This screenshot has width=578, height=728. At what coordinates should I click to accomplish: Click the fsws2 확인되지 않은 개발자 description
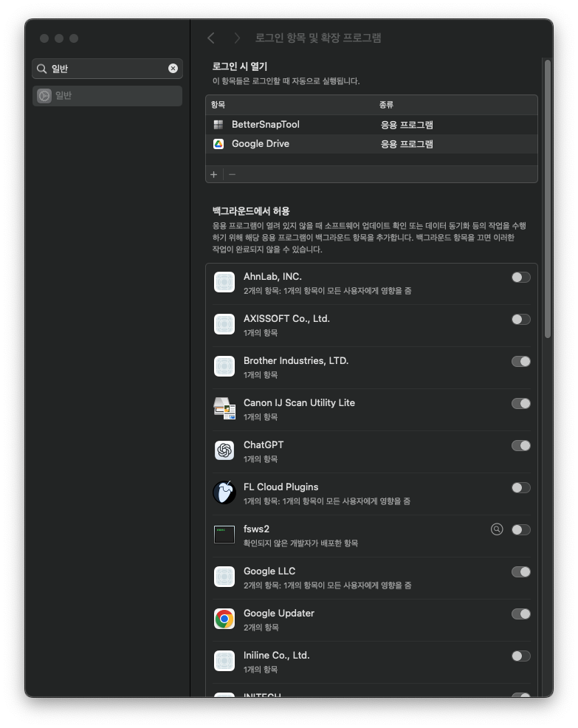[300, 543]
